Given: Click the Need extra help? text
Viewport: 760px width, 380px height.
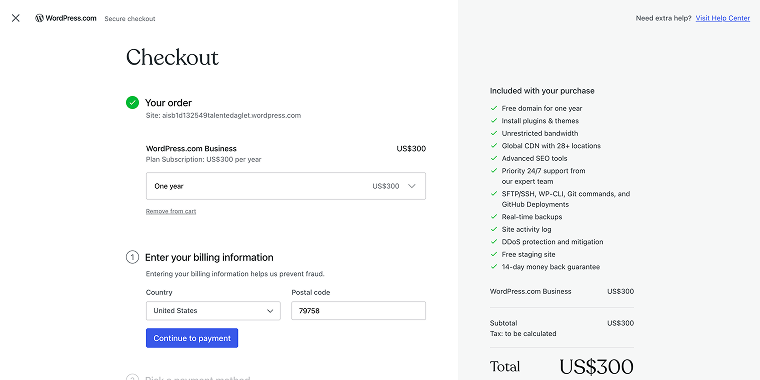Looking at the screenshot, I should [664, 18].
